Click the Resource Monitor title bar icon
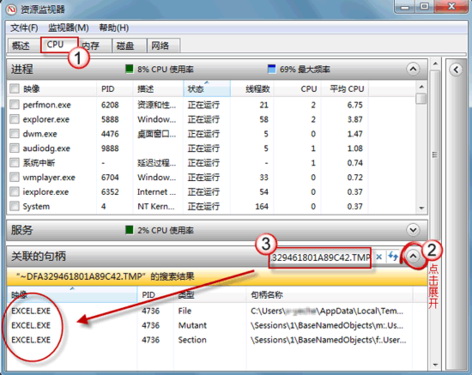This screenshot has width=472, height=375. click(11, 9)
